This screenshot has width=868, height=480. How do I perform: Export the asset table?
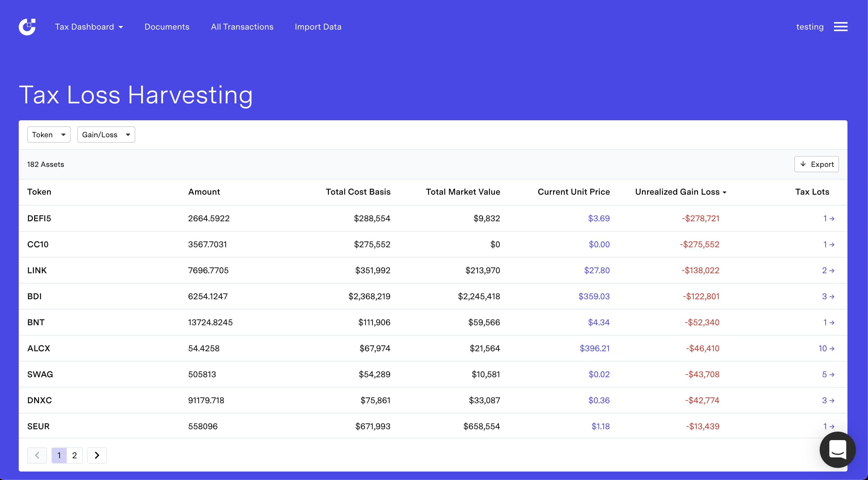click(x=816, y=164)
